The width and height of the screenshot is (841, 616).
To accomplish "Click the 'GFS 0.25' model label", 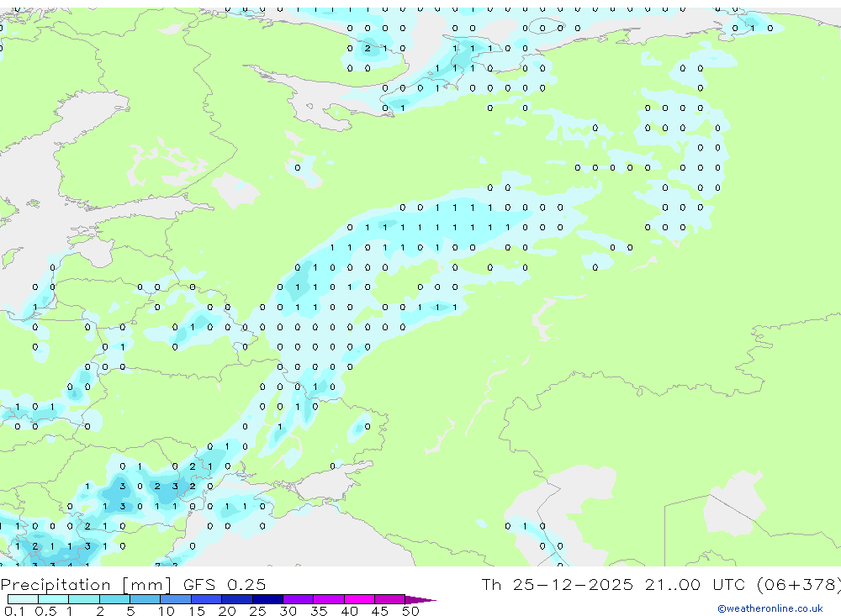I will tap(225, 584).
